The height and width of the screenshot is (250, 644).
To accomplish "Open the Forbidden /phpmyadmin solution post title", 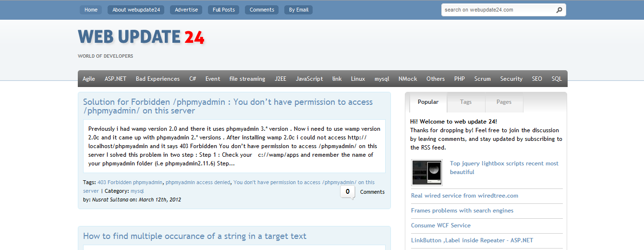I will click(x=228, y=106).
